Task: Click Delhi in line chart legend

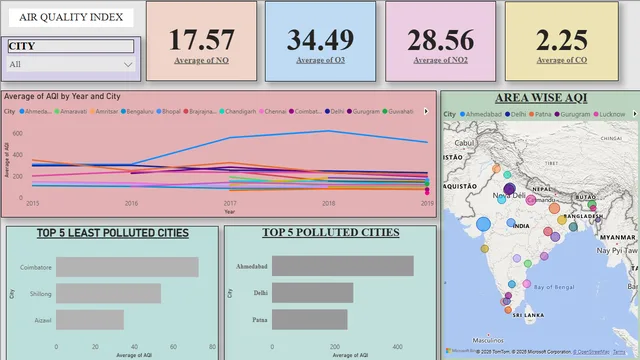Action: (x=334, y=111)
